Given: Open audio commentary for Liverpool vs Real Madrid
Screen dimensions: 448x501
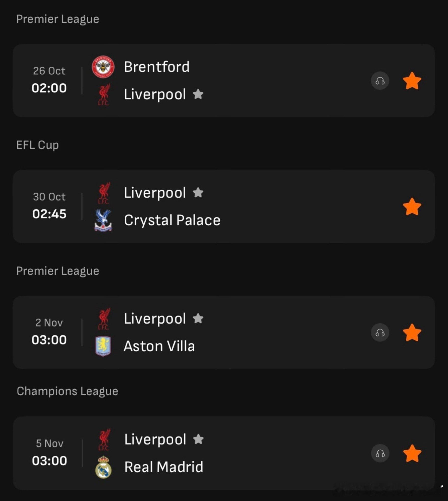Looking at the screenshot, I should 380,453.
